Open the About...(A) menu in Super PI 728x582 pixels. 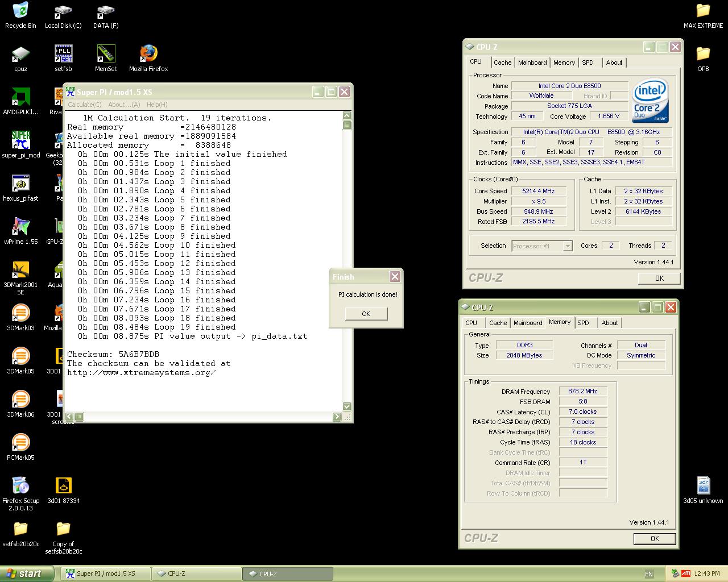pos(124,105)
